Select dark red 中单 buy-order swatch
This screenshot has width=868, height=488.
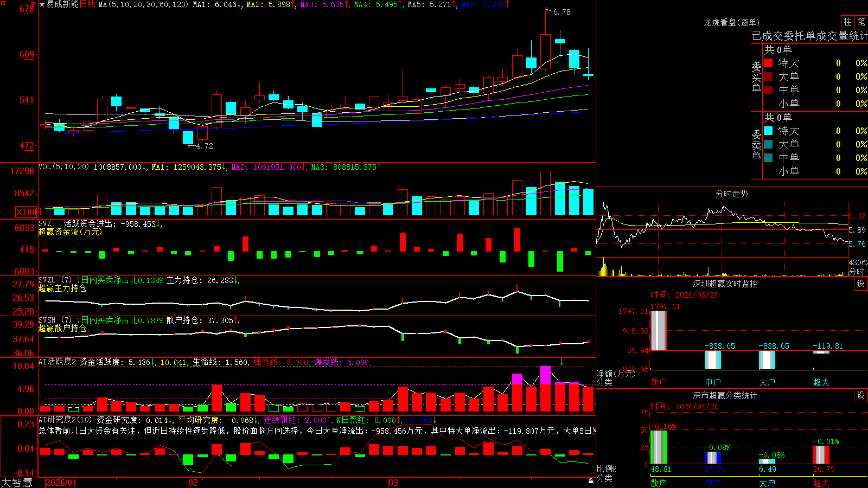[x=768, y=89]
